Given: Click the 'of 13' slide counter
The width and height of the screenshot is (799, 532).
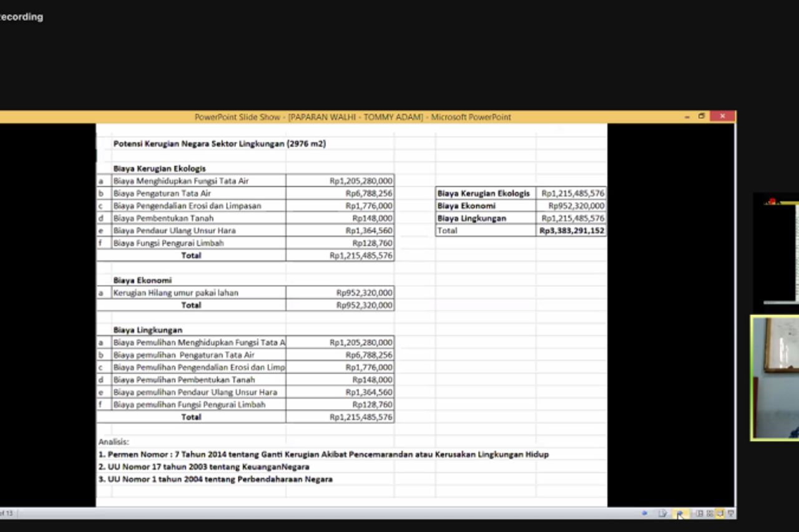Looking at the screenshot, I should tap(6, 513).
